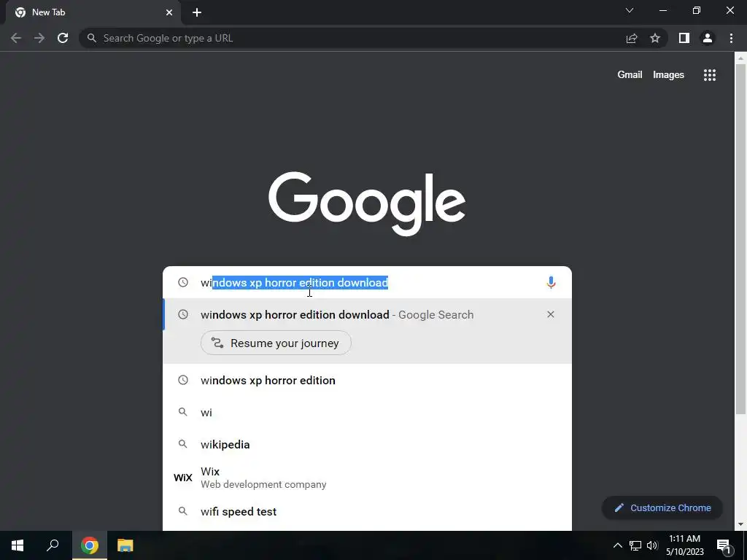Open Windows taskbar search

coord(53,545)
